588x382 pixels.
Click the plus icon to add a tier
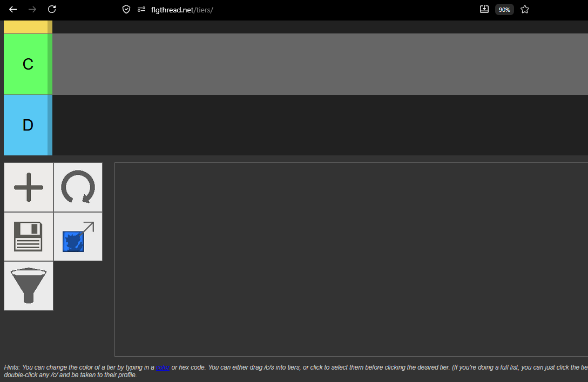pos(29,187)
